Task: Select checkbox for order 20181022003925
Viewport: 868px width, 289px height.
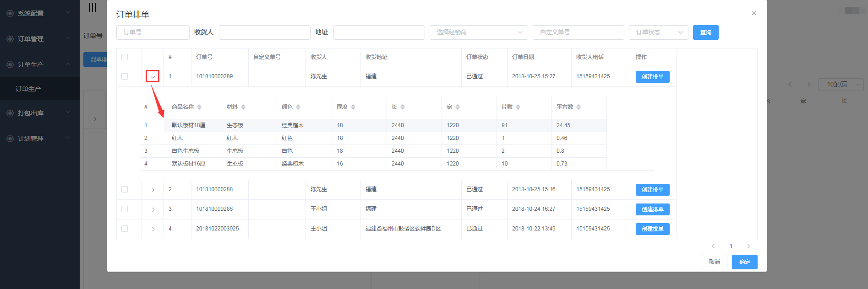Action: (x=125, y=229)
